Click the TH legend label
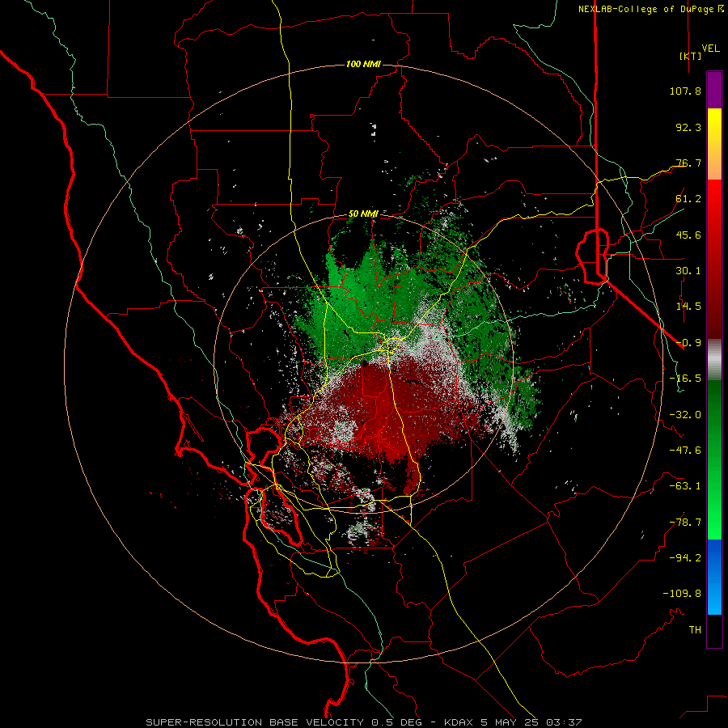Viewport: 728px width, 728px height. [695, 630]
